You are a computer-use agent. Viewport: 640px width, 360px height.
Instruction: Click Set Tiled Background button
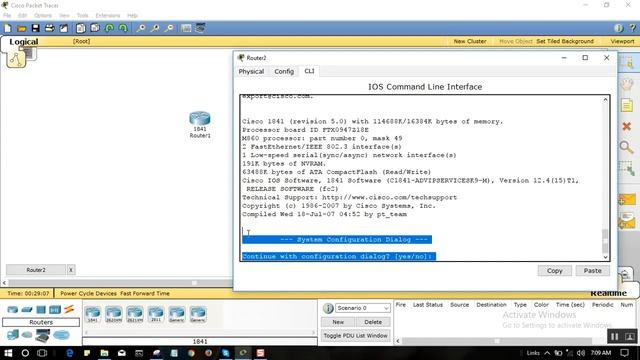tap(565, 41)
